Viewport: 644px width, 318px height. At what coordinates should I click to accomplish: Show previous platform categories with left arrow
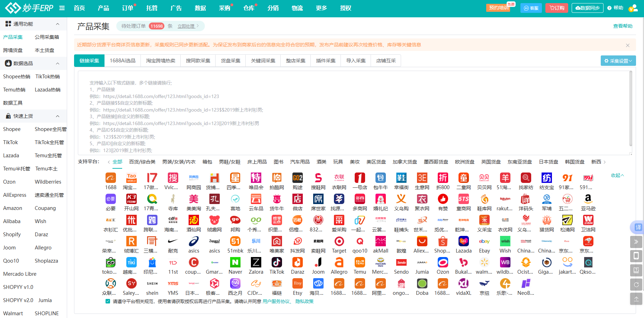[x=109, y=162]
